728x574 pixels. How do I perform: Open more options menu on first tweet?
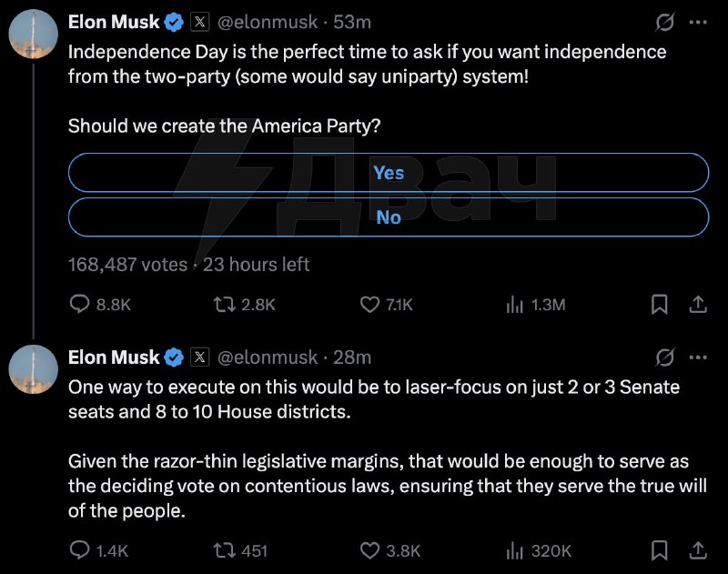tap(698, 22)
